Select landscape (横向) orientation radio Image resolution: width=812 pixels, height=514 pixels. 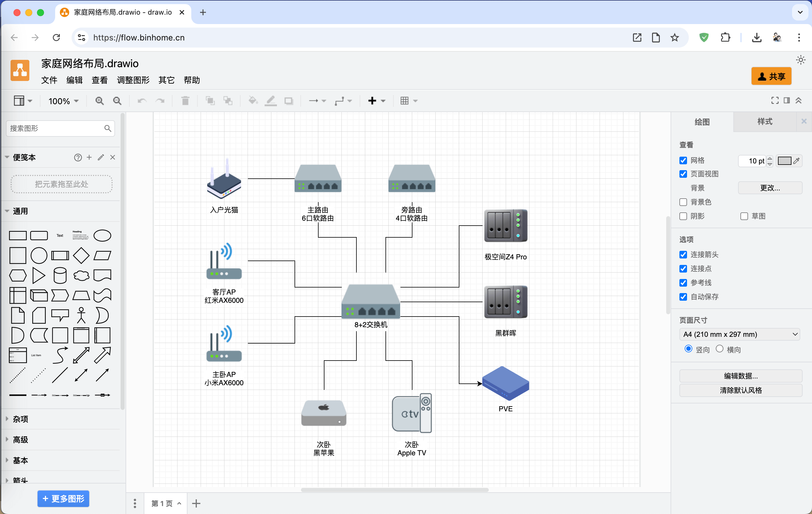[x=720, y=349]
